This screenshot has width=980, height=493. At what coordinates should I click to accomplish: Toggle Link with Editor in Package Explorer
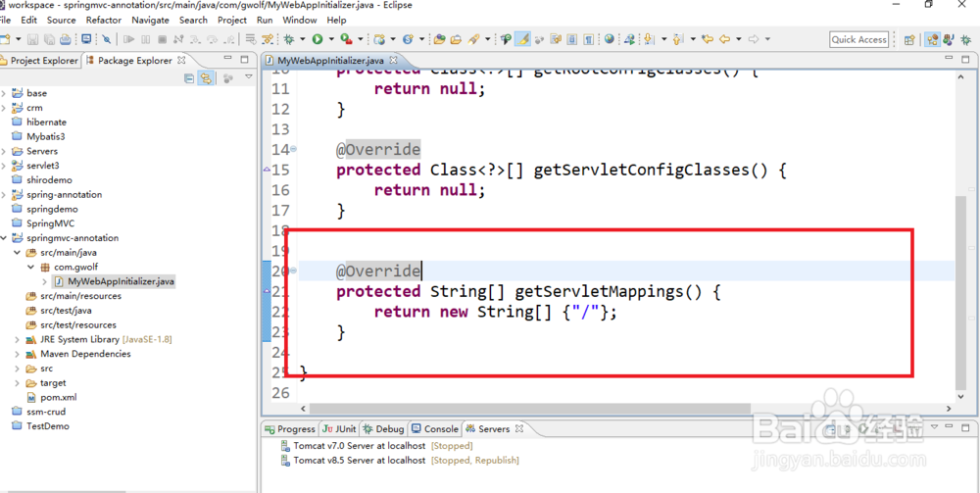click(205, 78)
